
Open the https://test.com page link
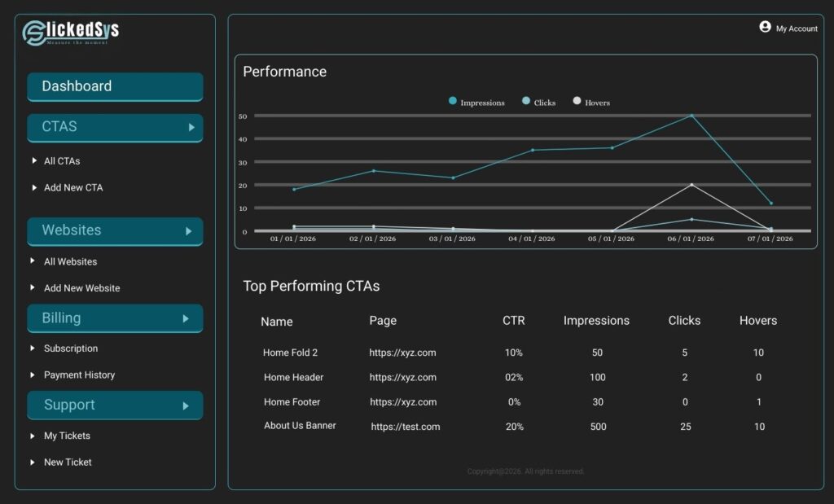[x=406, y=427]
